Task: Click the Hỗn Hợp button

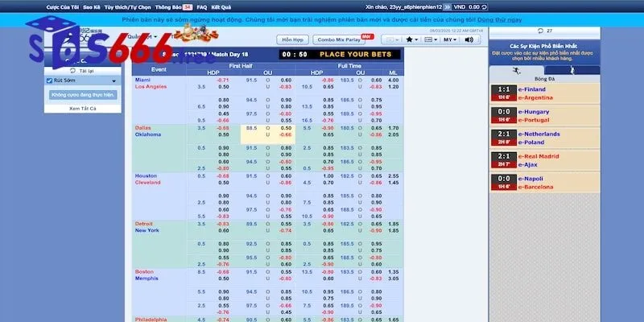Action: pyautogui.click(x=292, y=39)
